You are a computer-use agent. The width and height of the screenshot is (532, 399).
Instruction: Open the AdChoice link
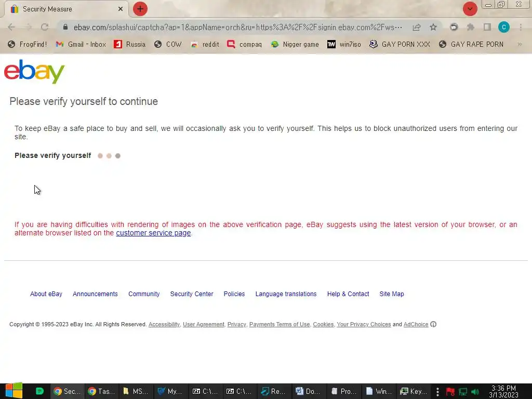coord(416,324)
